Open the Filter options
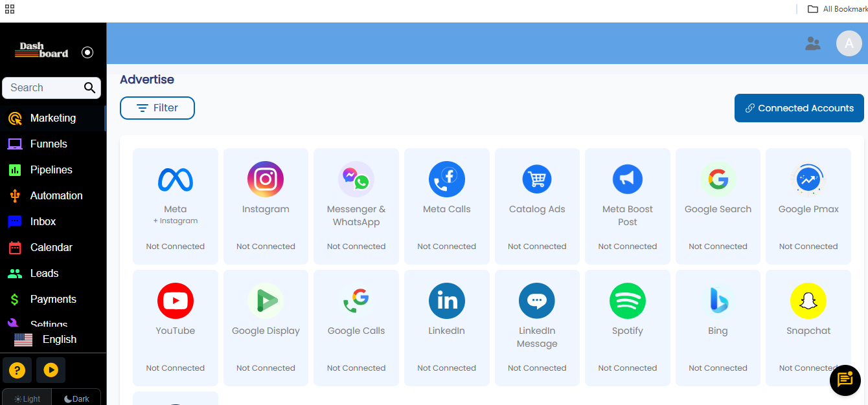This screenshot has height=405, width=868. click(157, 108)
